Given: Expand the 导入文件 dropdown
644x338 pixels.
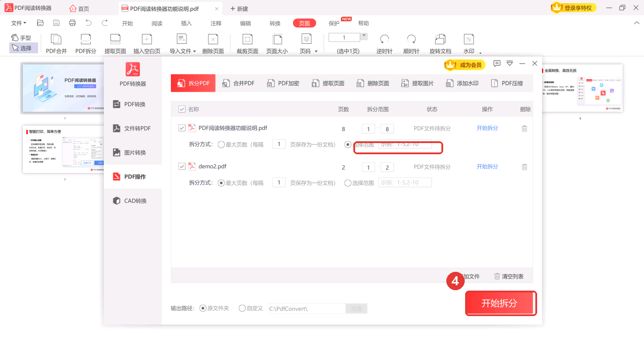Looking at the screenshot, I should coord(195,51).
